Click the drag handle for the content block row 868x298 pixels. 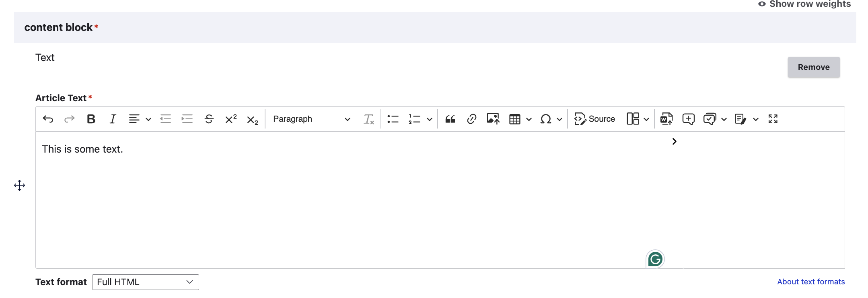19,186
